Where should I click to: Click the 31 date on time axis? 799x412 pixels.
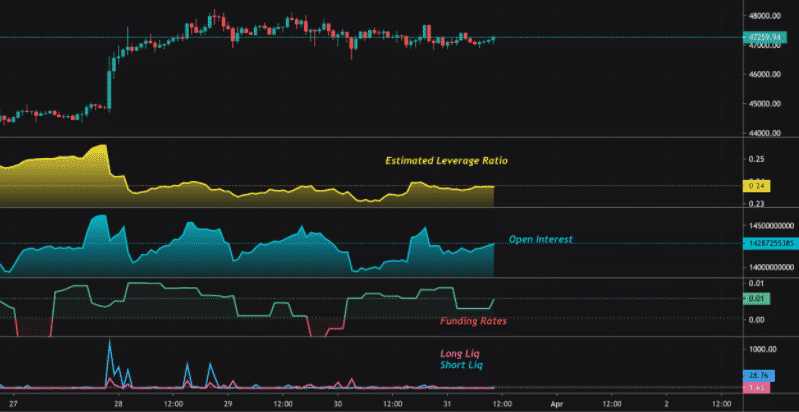pyautogui.click(x=448, y=403)
